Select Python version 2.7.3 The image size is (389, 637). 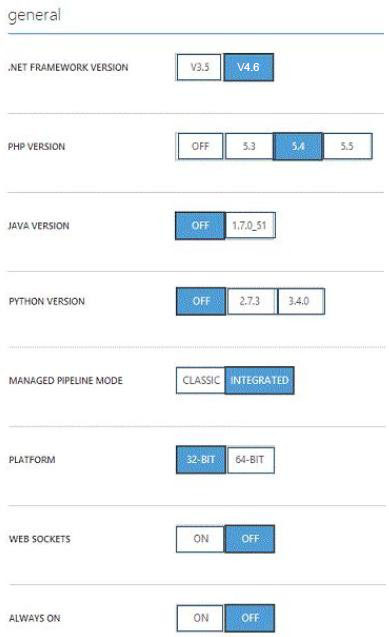coord(251,301)
